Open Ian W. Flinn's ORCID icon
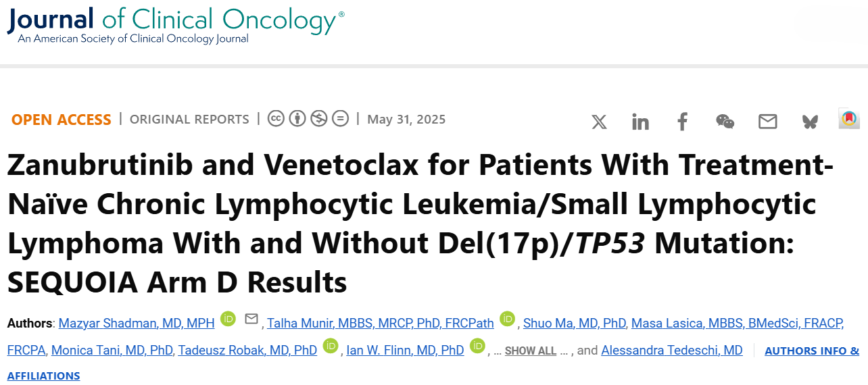The width and height of the screenshot is (868, 385). point(478,346)
